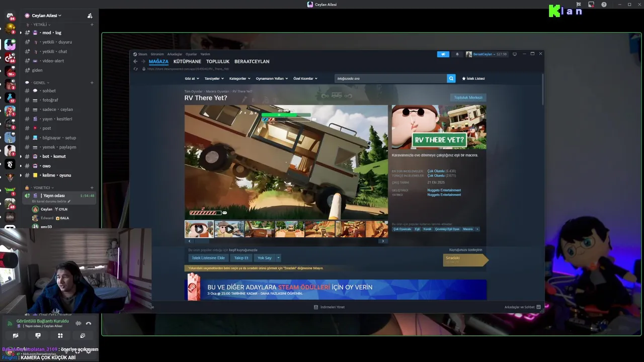This screenshot has height=362, width=644.
Task: Open the Topluluk Merkezi button
Action: pyautogui.click(x=468, y=98)
